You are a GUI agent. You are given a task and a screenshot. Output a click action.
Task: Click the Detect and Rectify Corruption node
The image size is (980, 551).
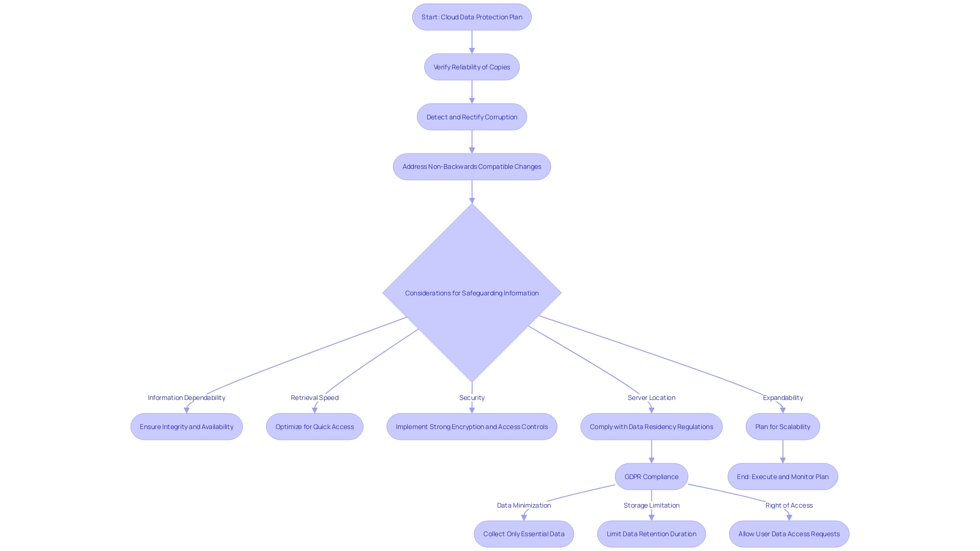(x=472, y=116)
